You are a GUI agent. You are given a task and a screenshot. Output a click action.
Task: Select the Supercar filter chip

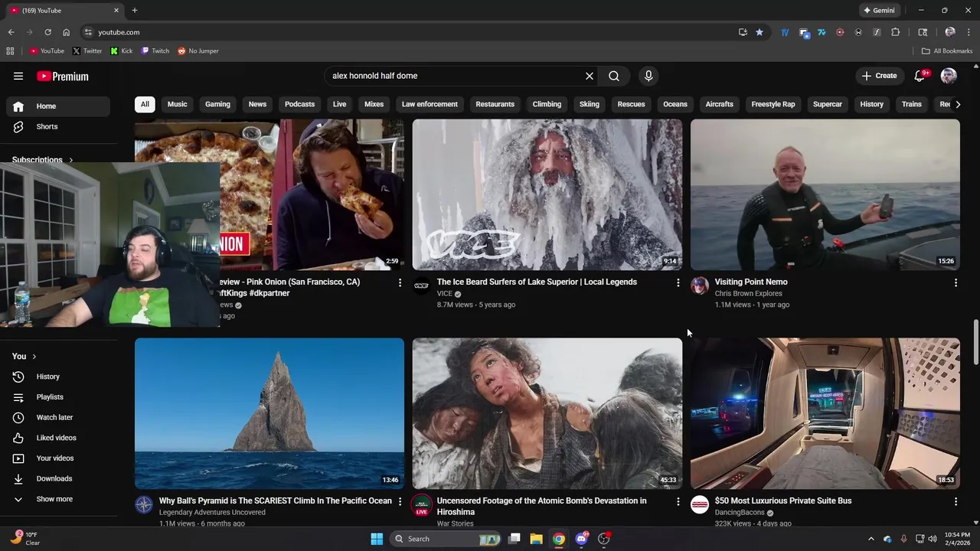828,104
